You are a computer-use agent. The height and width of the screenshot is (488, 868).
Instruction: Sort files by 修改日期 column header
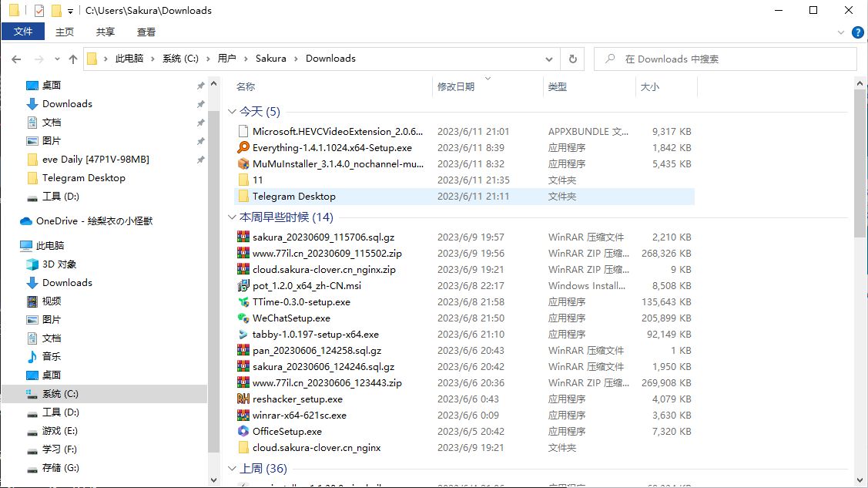[x=456, y=87]
